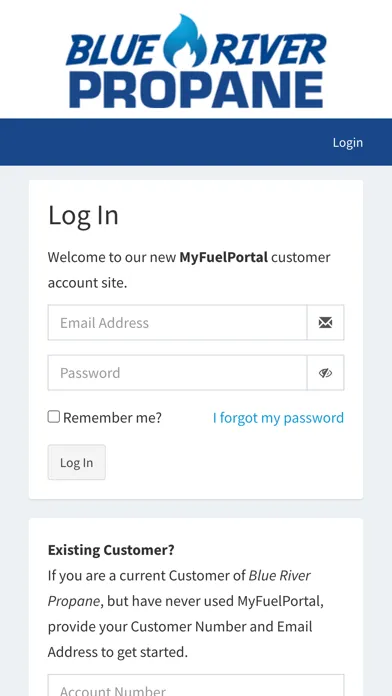Select the Account Number input field
Viewport: 392px width, 696px height.
click(x=196, y=685)
